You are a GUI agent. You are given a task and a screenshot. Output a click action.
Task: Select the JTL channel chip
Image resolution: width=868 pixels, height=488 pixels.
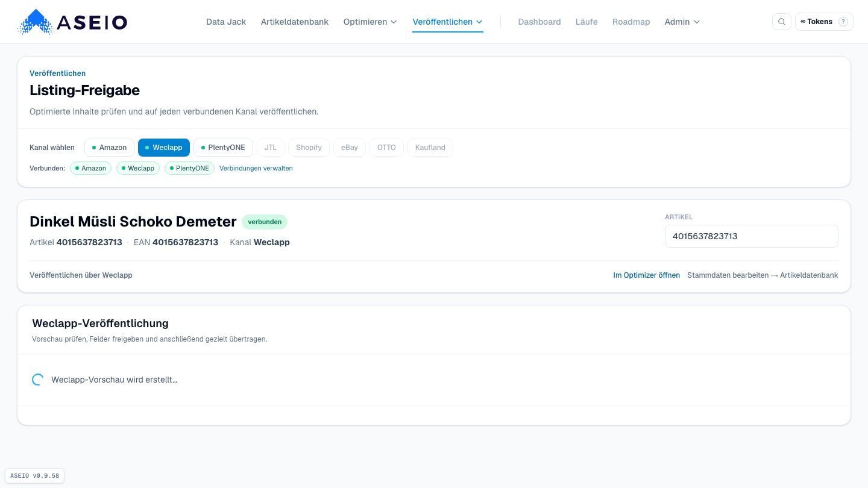coord(271,148)
